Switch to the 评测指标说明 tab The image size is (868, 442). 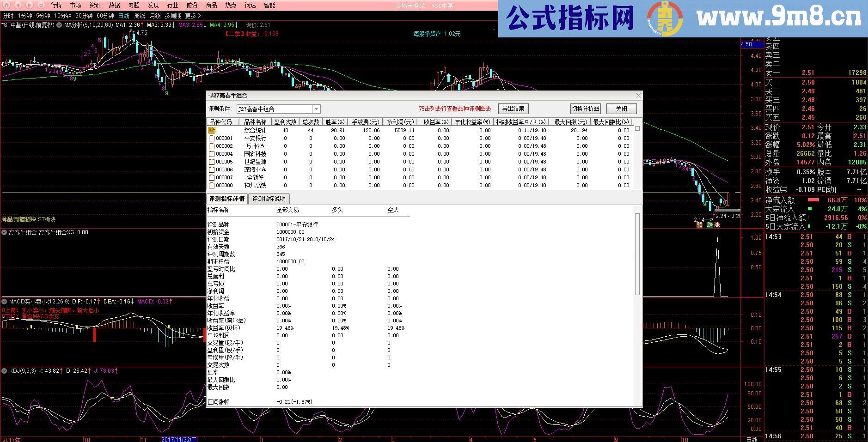point(269,199)
